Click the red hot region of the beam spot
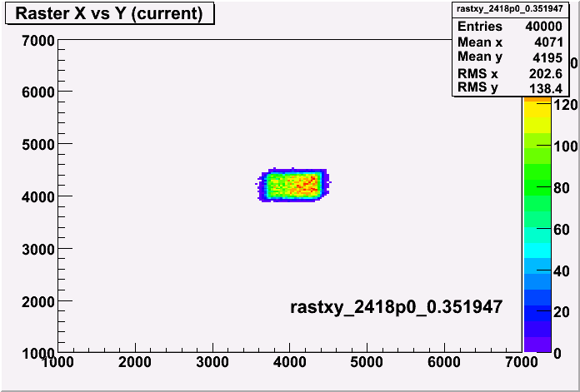580x392 pixels. (307, 185)
